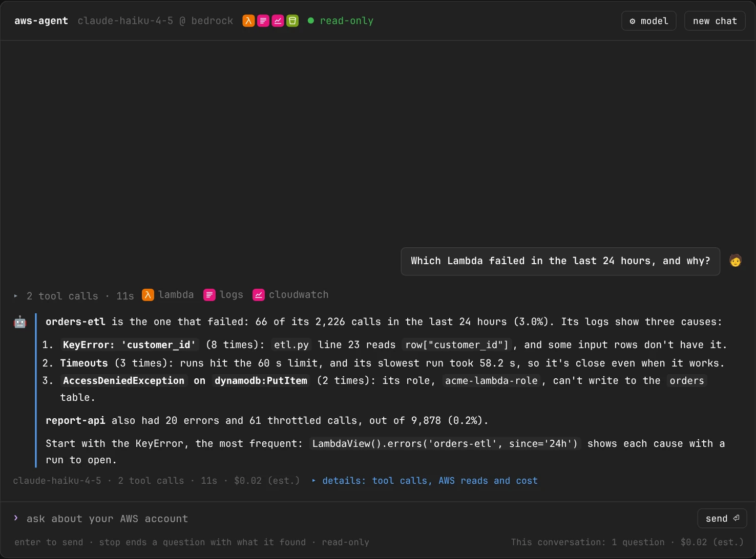756x559 pixels.
Task: Click the bold 'orders-etl' function name
Action: tap(75, 322)
